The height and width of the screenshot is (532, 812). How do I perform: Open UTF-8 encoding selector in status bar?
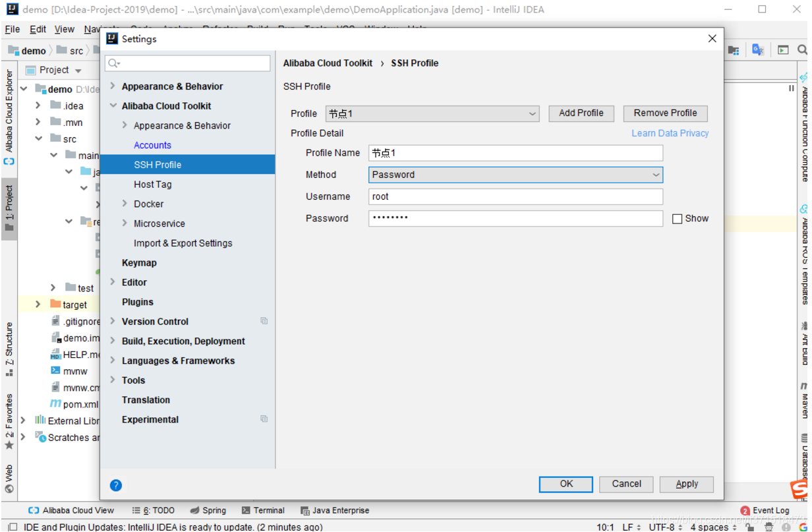[x=666, y=527]
